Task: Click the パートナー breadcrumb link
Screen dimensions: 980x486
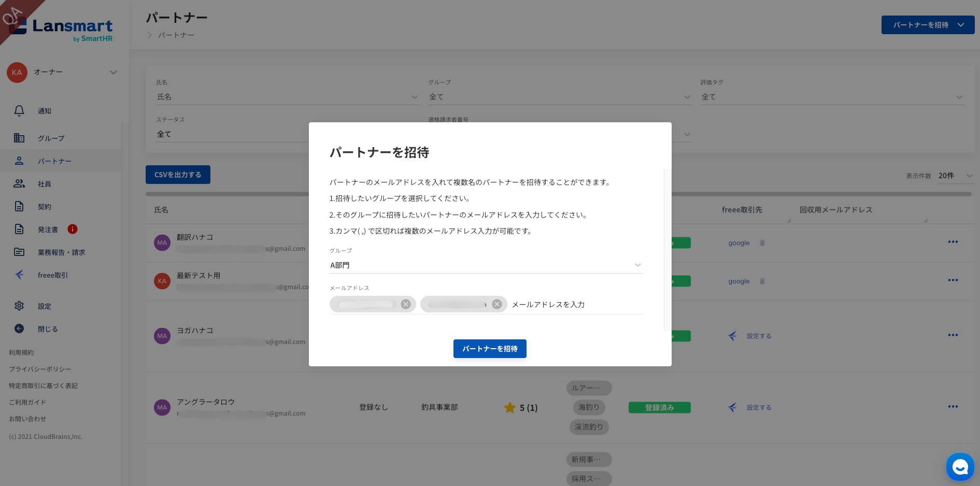Action: 176,35
